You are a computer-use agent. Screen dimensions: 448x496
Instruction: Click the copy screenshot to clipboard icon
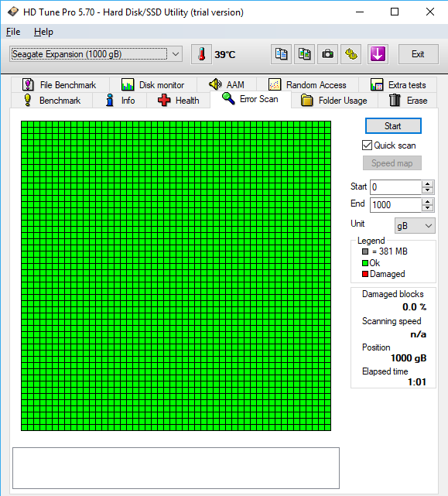pyautogui.click(x=304, y=54)
